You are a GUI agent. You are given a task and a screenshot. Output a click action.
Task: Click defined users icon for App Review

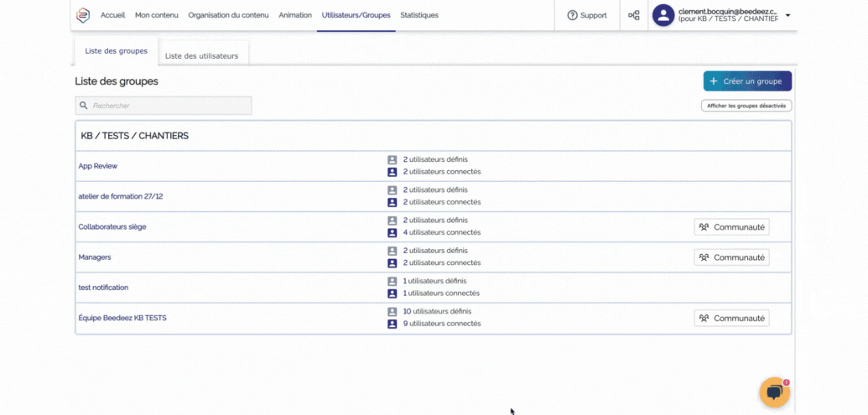coord(392,159)
